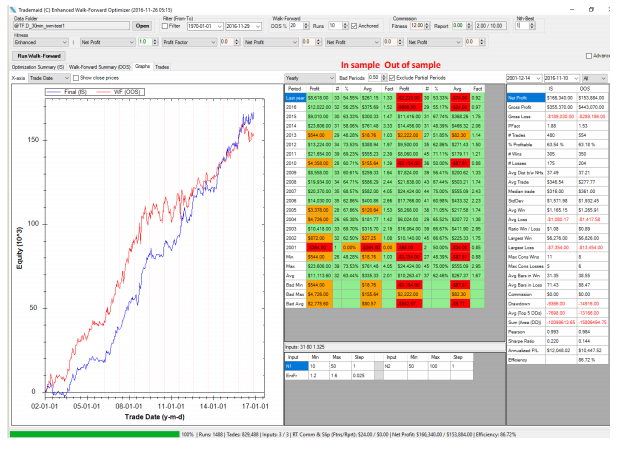
Task: Open the Yearly period dropdown
Action: 310,76
